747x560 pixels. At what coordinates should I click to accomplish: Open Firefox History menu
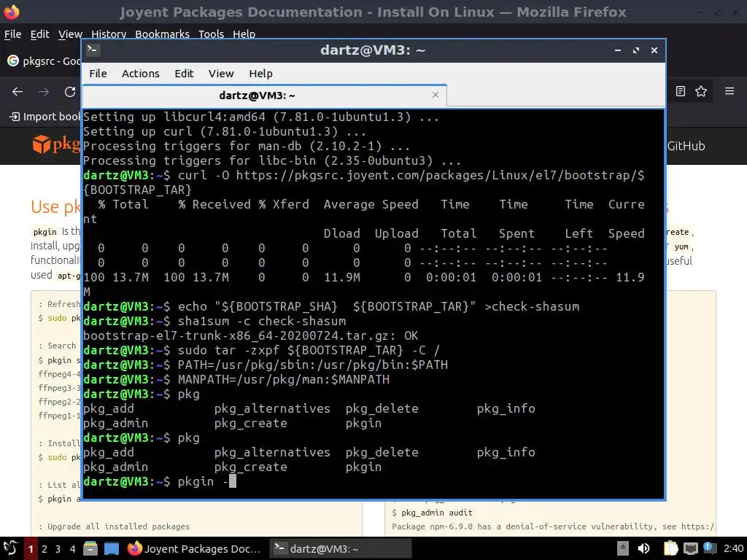coord(109,34)
